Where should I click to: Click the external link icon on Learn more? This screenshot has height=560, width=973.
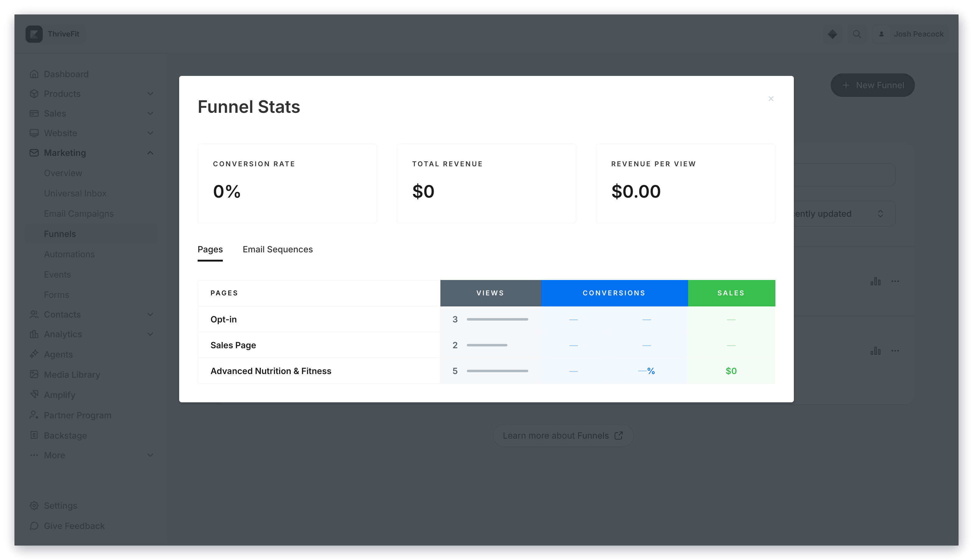point(618,435)
